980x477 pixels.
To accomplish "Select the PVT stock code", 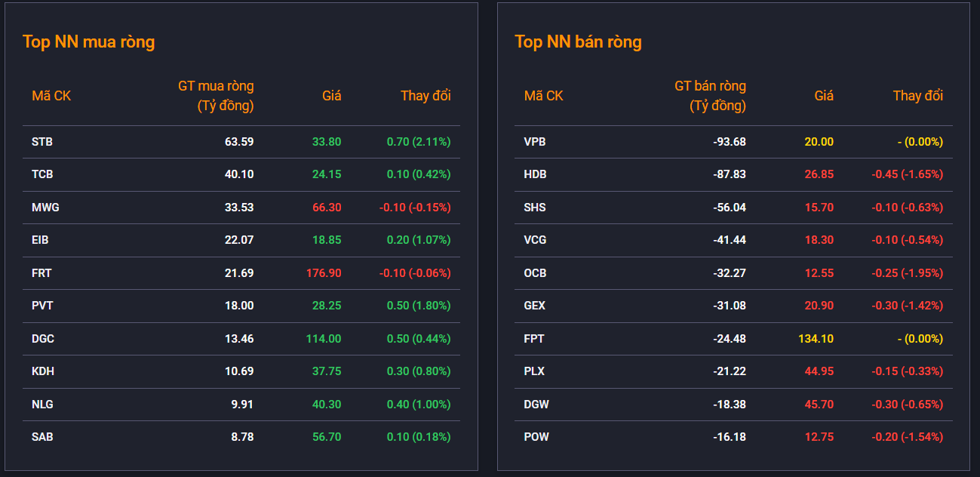I will pyautogui.click(x=42, y=306).
